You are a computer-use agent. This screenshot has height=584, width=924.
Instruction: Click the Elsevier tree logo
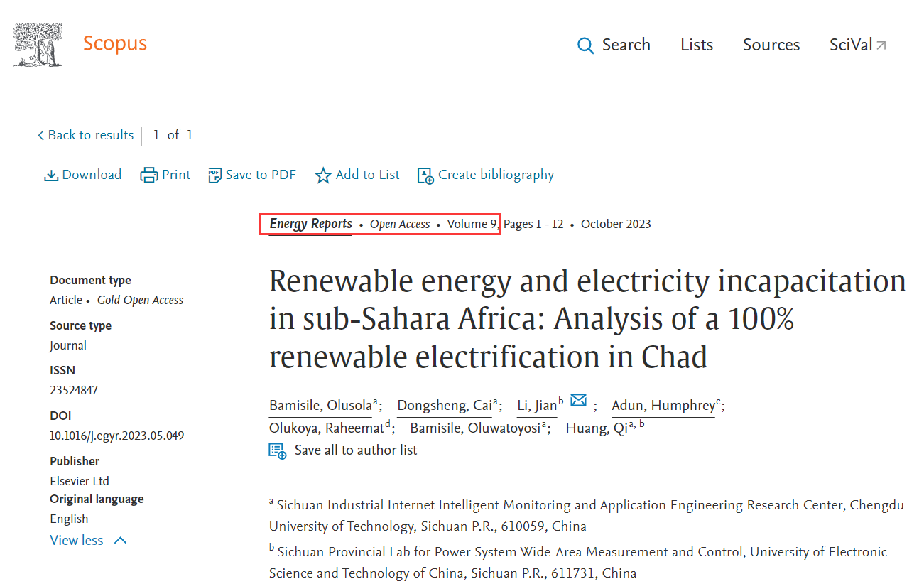[x=38, y=44]
